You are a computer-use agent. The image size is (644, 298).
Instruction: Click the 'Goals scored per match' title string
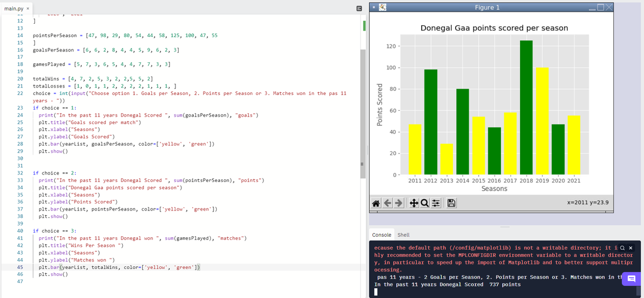(x=104, y=122)
